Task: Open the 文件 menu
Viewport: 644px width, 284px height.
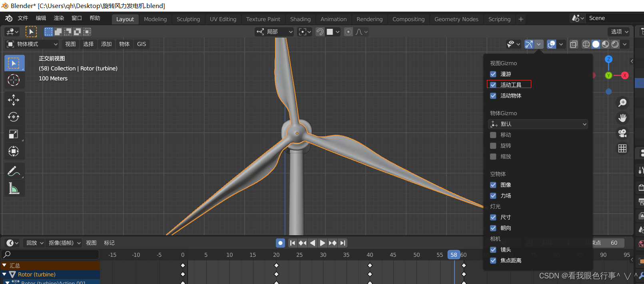Action: [x=23, y=18]
